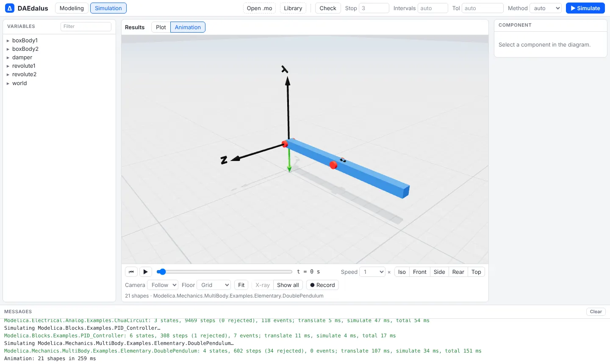The height and width of the screenshot is (364, 610).
Task: Toggle Show all shapes
Action: point(288,285)
